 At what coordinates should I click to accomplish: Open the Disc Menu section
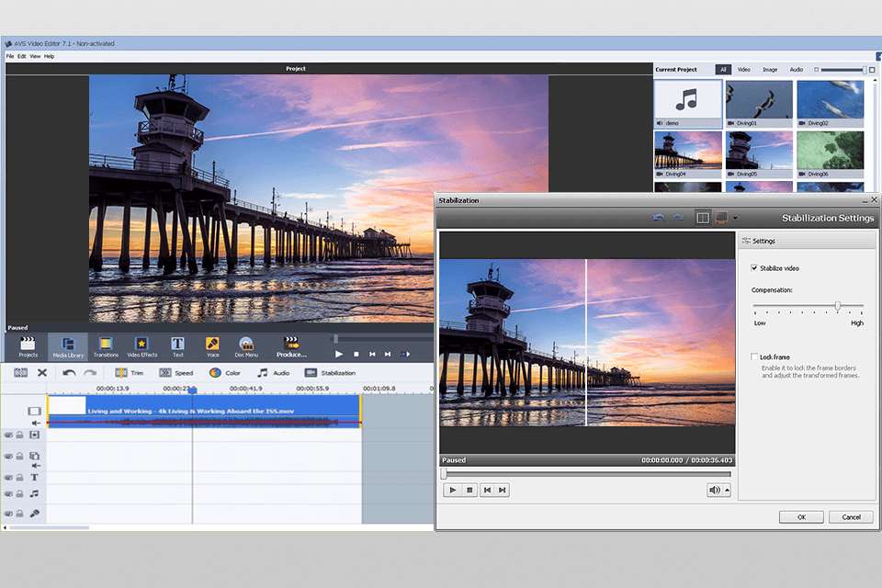point(246,346)
